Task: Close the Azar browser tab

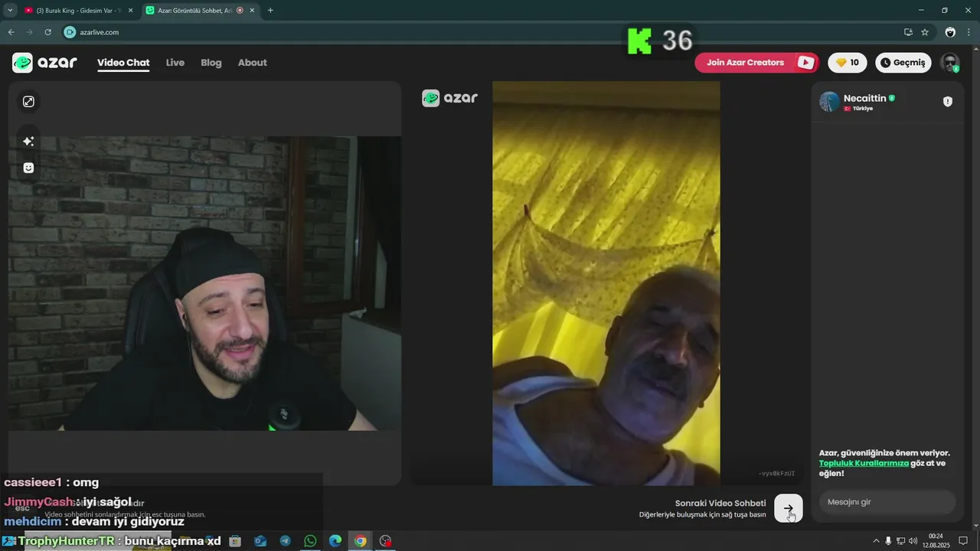Action: point(252,11)
